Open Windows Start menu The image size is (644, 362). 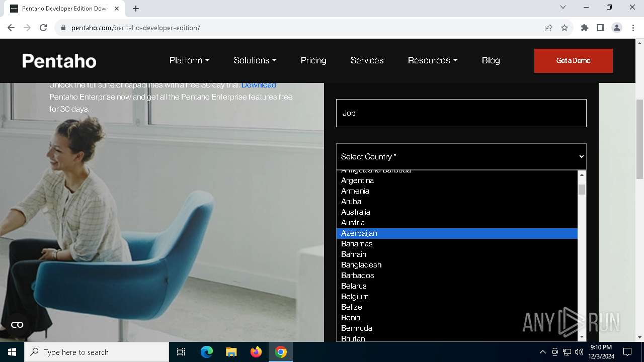coord(12,352)
